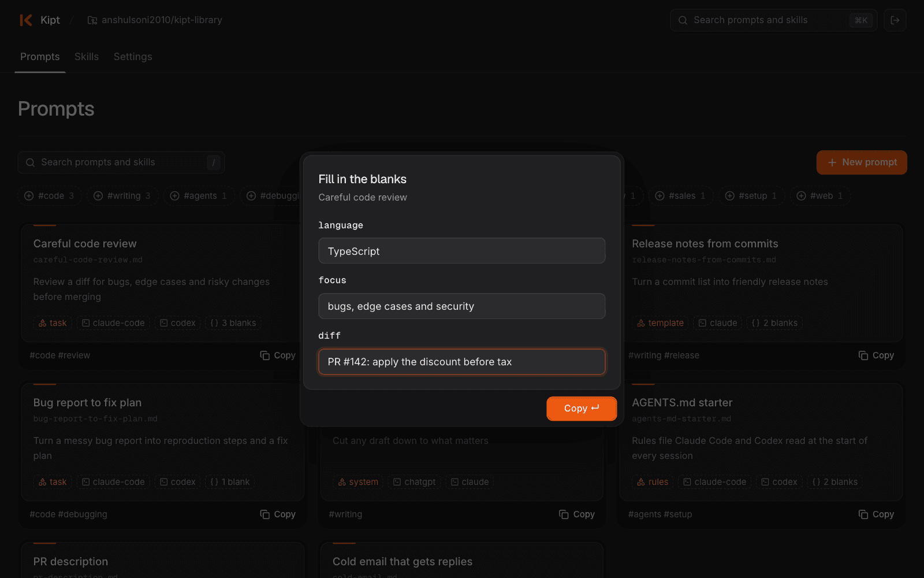The width and height of the screenshot is (924, 578).
Task: Click the 3 blanks badge on Careful code review
Action: click(233, 323)
